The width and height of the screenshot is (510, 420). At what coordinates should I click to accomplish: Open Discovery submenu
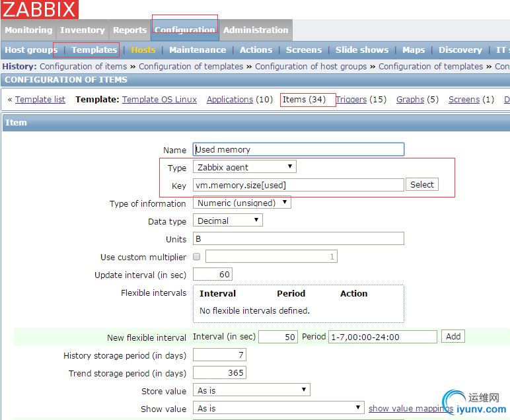(x=460, y=50)
